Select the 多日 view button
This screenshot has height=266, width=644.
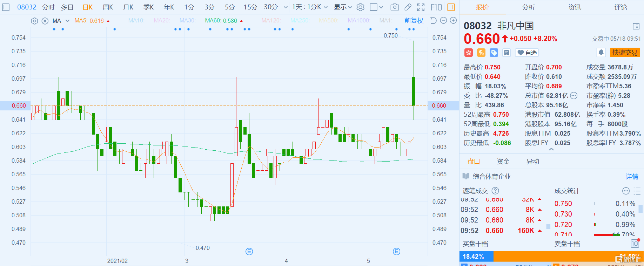[x=67, y=7]
